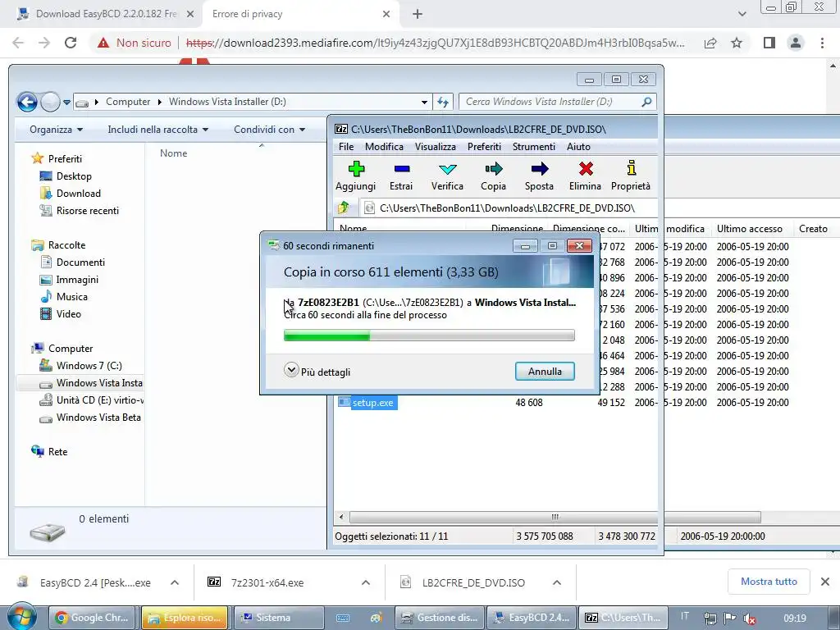Screen dimensions: 840x630
Task: Open the Chrome tab search chevron
Action: [x=742, y=14]
